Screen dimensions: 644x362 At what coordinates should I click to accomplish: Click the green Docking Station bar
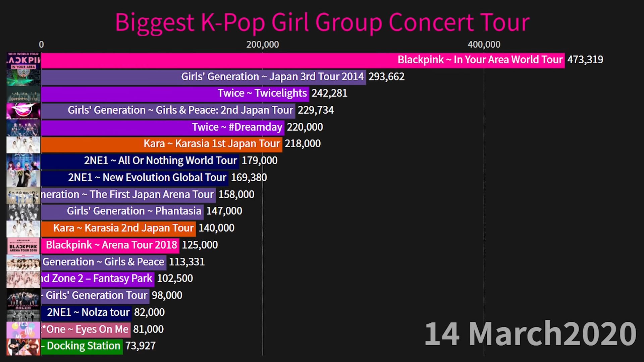pos(82,346)
